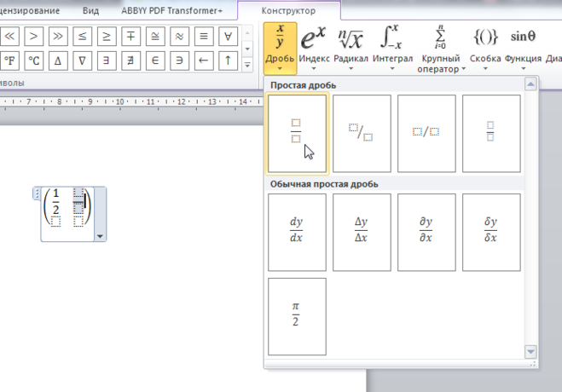Insert the degrees Celsius symbol
562x392 pixels.
(x=34, y=61)
